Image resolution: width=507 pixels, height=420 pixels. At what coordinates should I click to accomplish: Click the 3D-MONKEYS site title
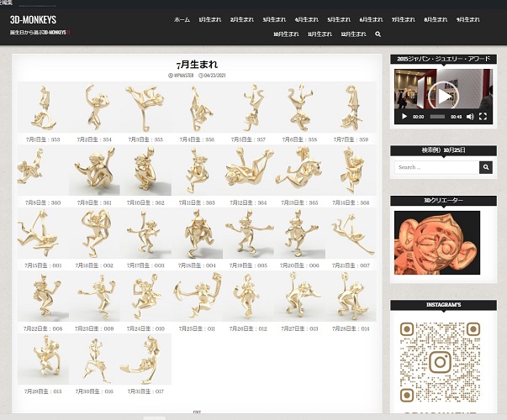32,18
